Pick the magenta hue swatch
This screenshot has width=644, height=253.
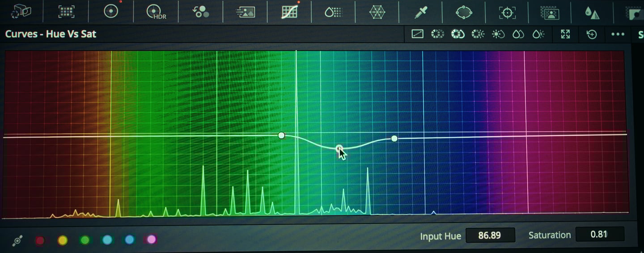pos(152,240)
